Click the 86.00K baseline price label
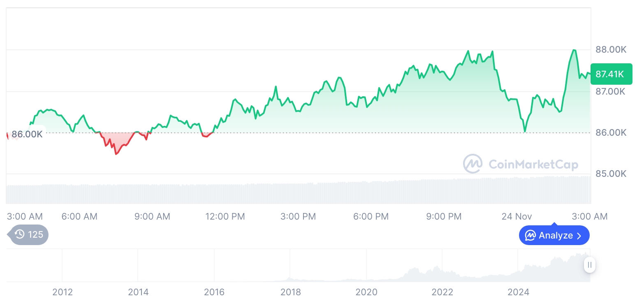Viewport: 644px width, 301px height. tap(27, 134)
